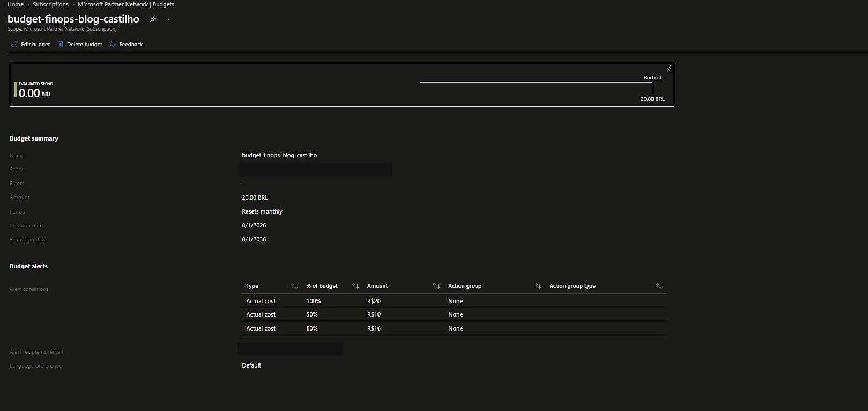The width and height of the screenshot is (868, 411).
Task: Select the 50% budget alert row
Action: [x=454, y=314]
